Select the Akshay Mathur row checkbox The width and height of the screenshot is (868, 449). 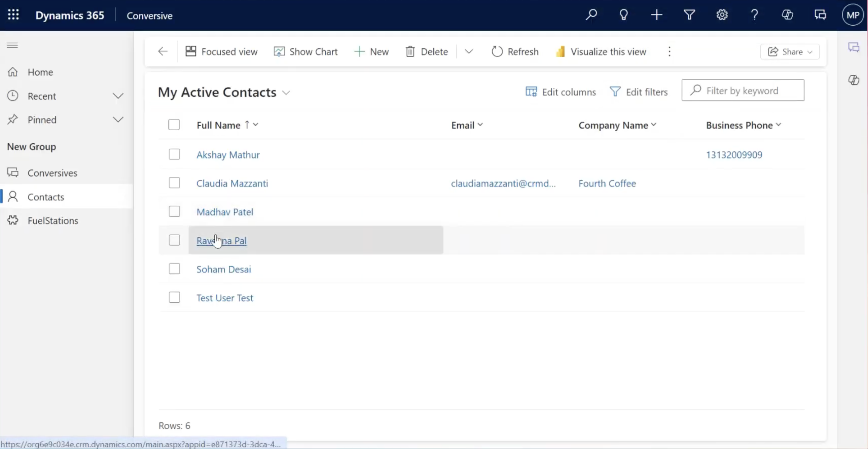(x=174, y=154)
